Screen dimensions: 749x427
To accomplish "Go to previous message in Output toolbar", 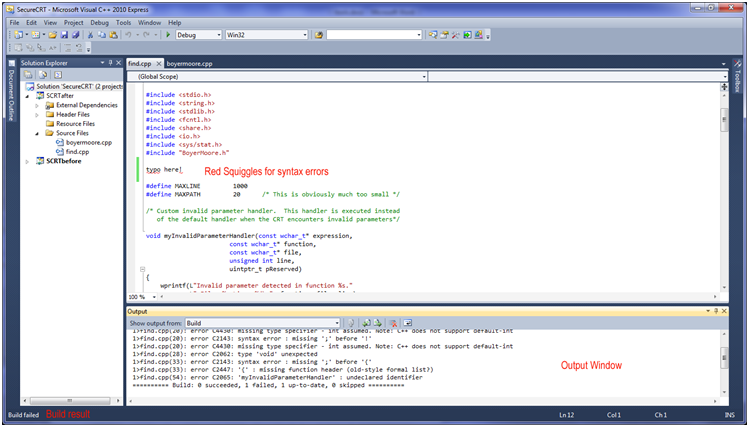I will [x=366, y=323].
